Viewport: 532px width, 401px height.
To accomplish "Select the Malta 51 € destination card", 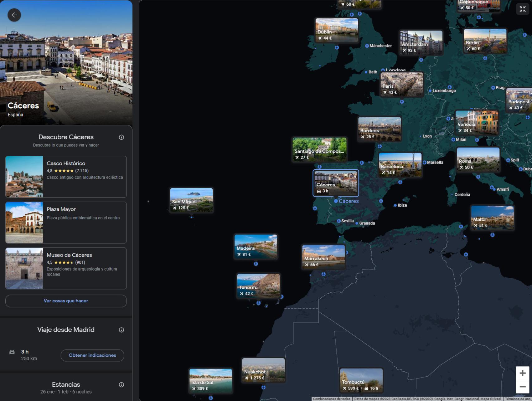I will click(x=492, y=218).
